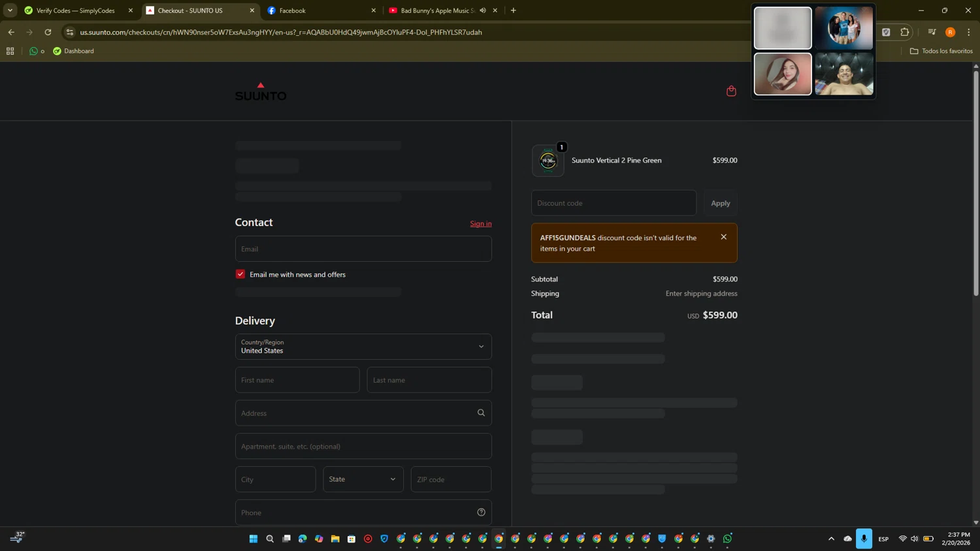Open the shopping cart bag icon
This screenshot has height=551, width=980.
(x=731, y=91)
